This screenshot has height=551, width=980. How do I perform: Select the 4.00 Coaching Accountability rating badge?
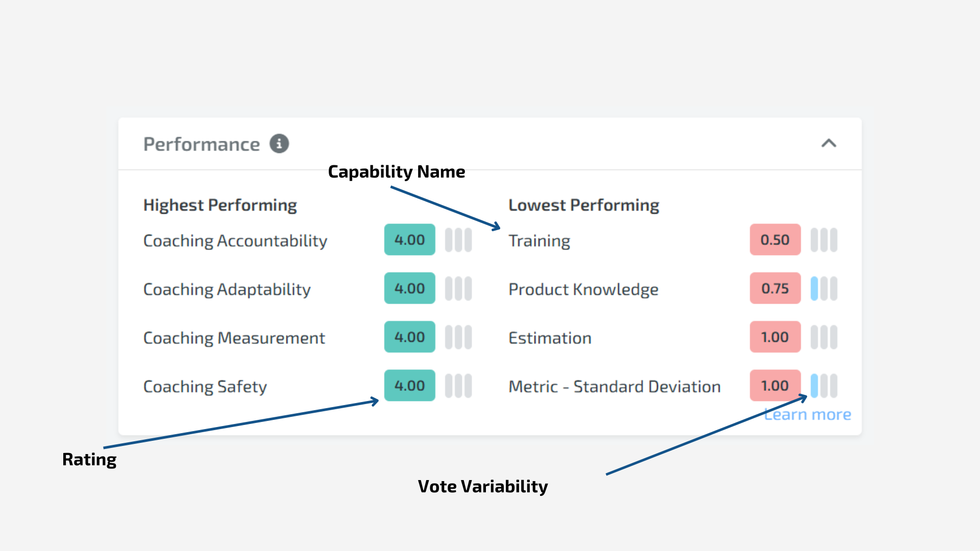coord(409,240)
